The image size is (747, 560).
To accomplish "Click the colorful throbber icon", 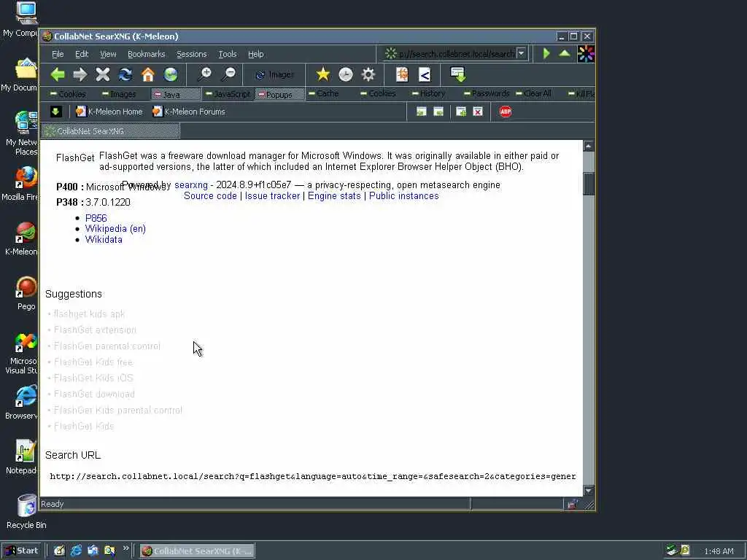I will [586, 54].
